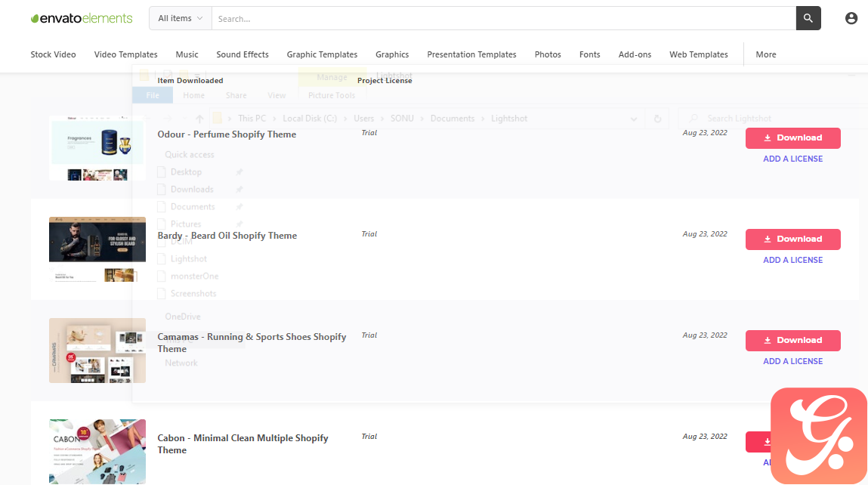Download the Camamas Sports Shoes theme
Image resolution: width=868 pixels, height=485 pixels.
coord(792,341)
